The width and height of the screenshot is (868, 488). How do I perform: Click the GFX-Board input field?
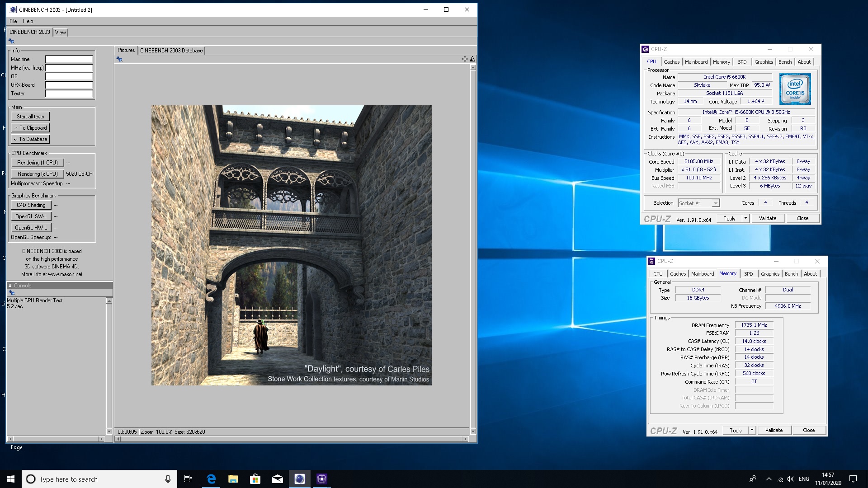pyautogui.click(x=69, y=85)
